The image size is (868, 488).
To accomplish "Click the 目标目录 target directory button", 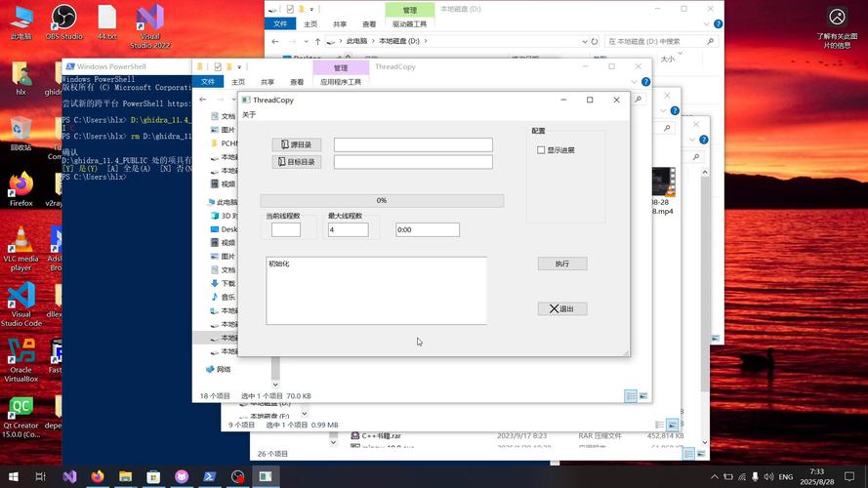I will (296, 162).
